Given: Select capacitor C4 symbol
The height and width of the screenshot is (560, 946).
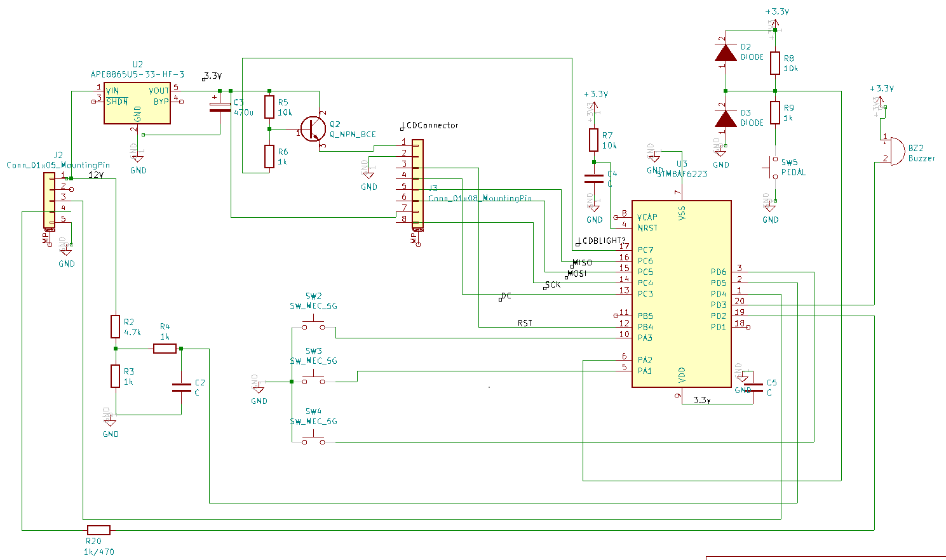Looking at the screenshot, I should (x=593, y=178).
